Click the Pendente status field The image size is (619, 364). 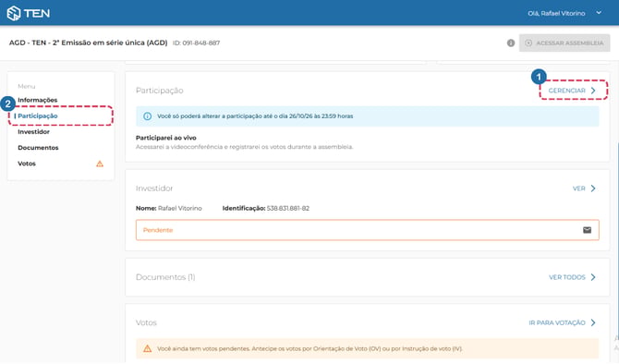click(367, 230)
